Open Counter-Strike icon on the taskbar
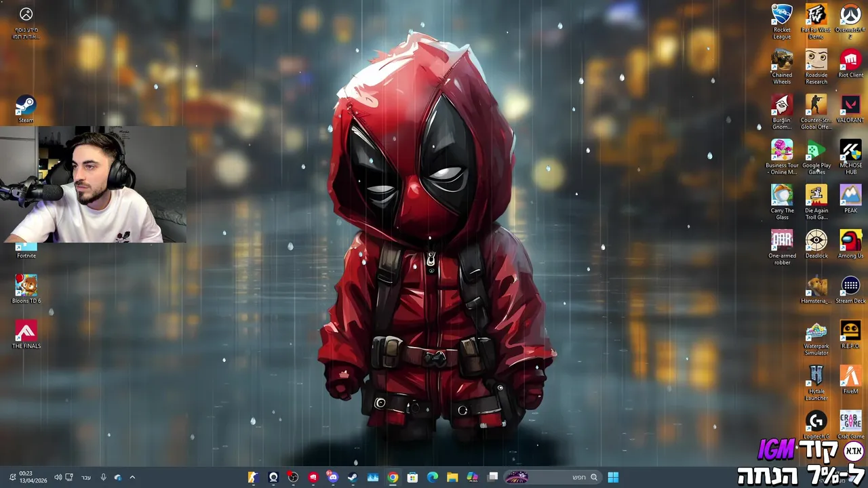Viewport: 868px width, 488px height. [252, 477]
